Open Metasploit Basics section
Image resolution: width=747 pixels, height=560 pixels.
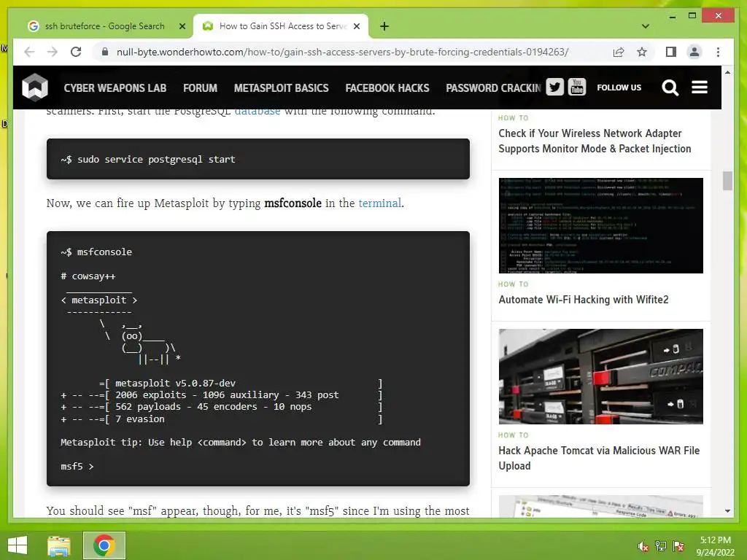[281, 88]
